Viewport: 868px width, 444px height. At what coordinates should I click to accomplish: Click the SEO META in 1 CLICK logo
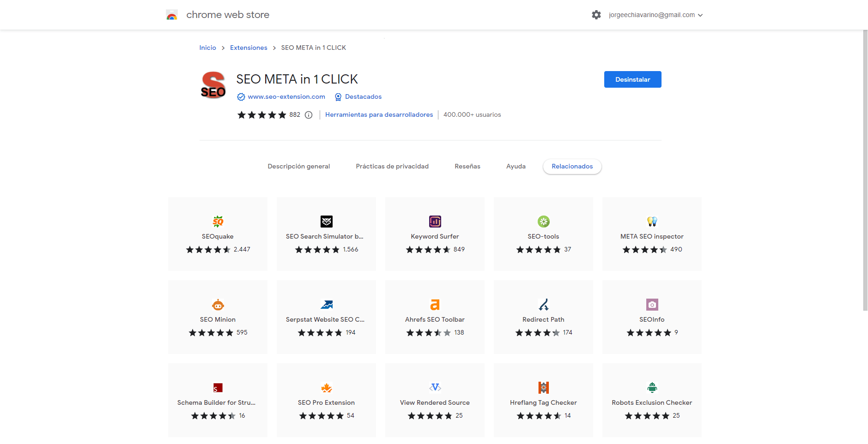[x=213, y=85]
